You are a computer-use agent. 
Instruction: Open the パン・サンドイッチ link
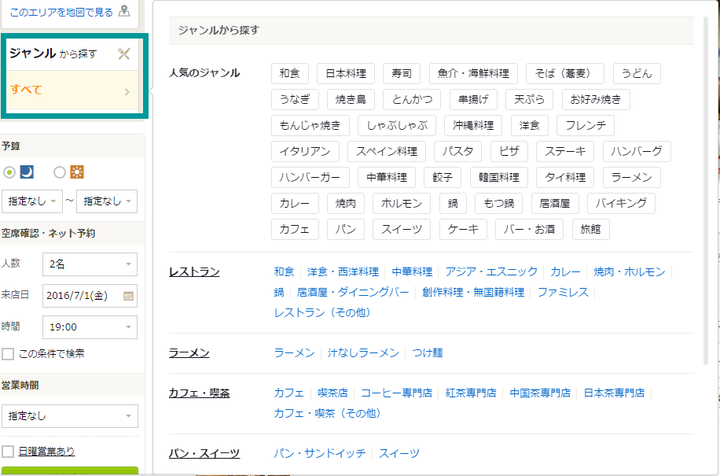click(x=320, y=454)
